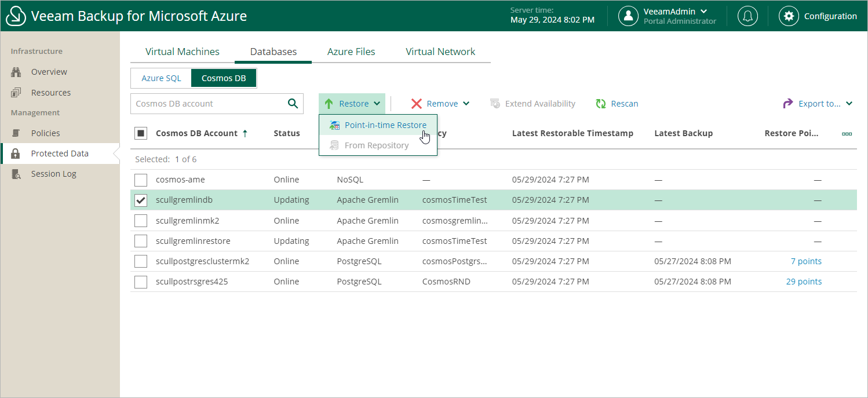
Task: Open the column chooser icon
Action: pos(847,133)
